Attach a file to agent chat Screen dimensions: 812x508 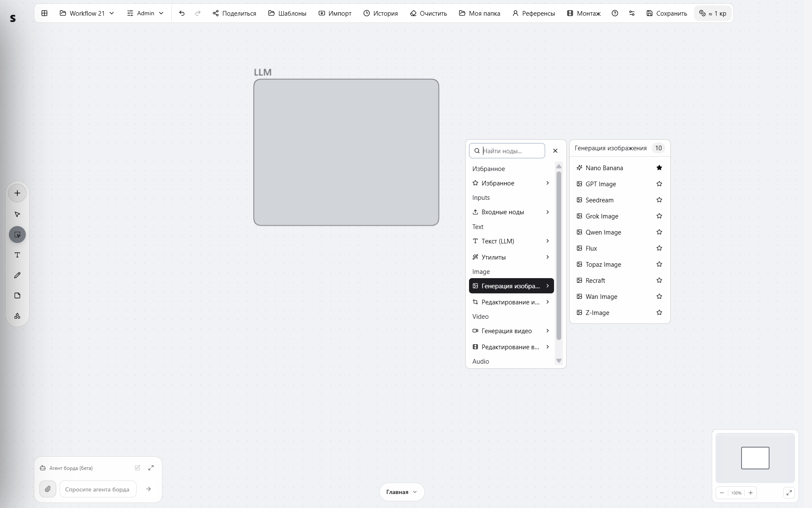tap(48, 489)
